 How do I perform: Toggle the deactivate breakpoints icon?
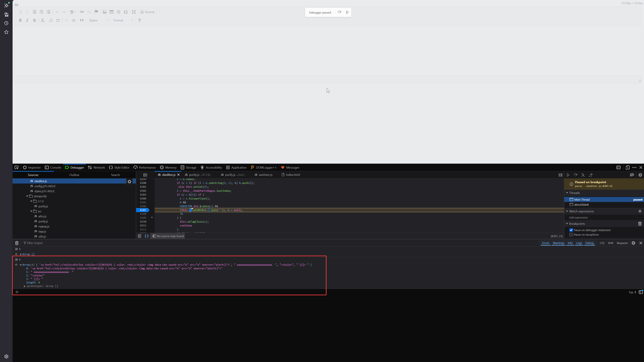click(x=632, y=175)
